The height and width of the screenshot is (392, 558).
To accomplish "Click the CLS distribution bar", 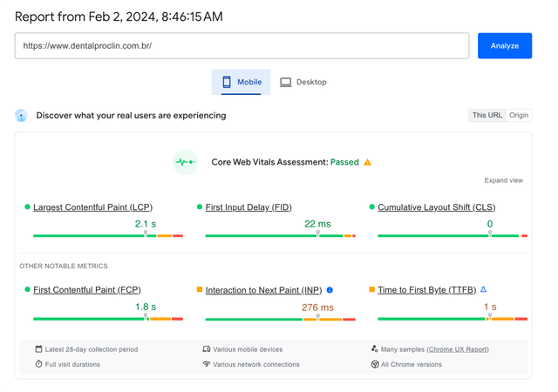I will (453, 235).
